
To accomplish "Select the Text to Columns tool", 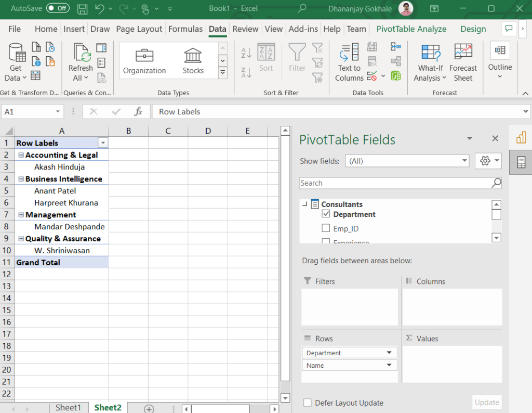I will tap(348, 61).
